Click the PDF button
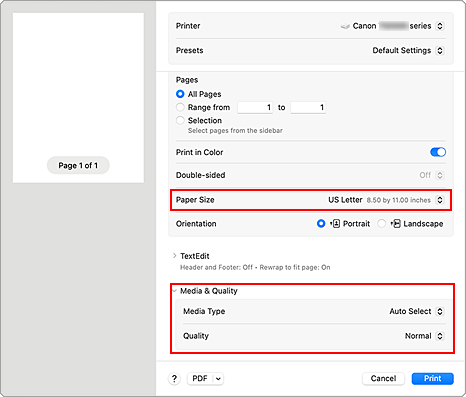Viewport: 466px width, 397px height. click(x=200, y=379)
